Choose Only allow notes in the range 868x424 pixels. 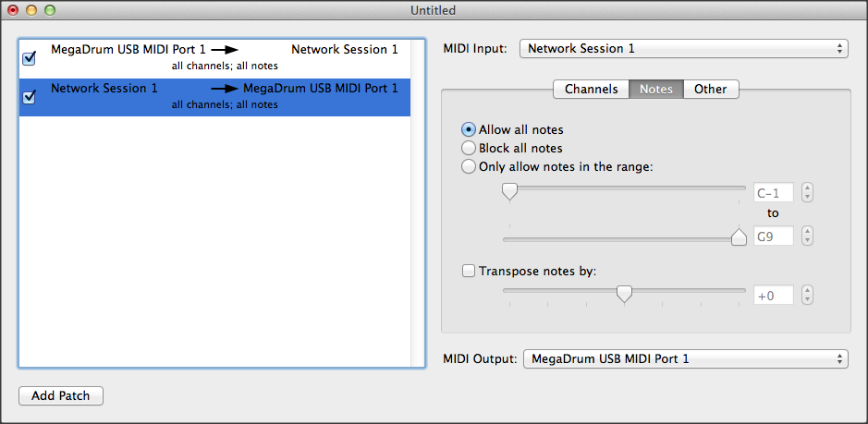click(x=469, y=167)
